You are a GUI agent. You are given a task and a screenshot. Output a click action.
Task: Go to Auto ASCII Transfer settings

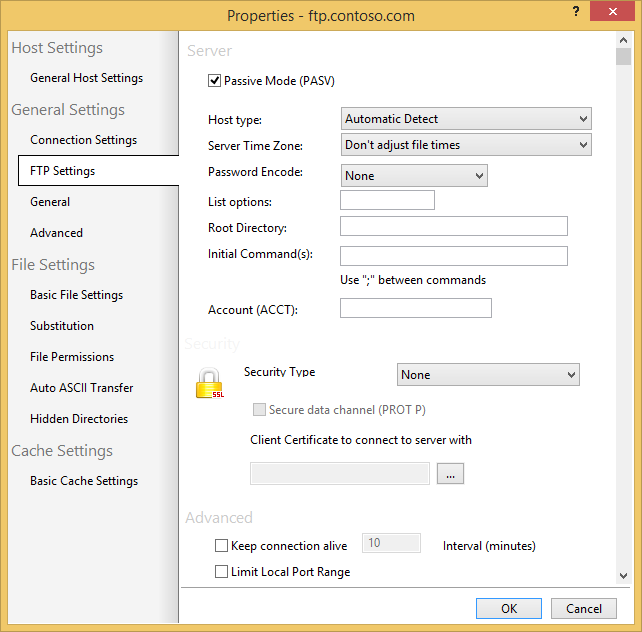(81, 388)
